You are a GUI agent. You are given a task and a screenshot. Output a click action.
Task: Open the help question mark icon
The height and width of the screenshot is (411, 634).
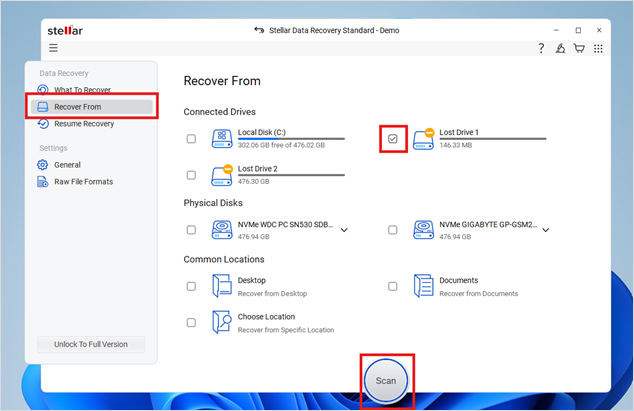[x=541, y=49]
